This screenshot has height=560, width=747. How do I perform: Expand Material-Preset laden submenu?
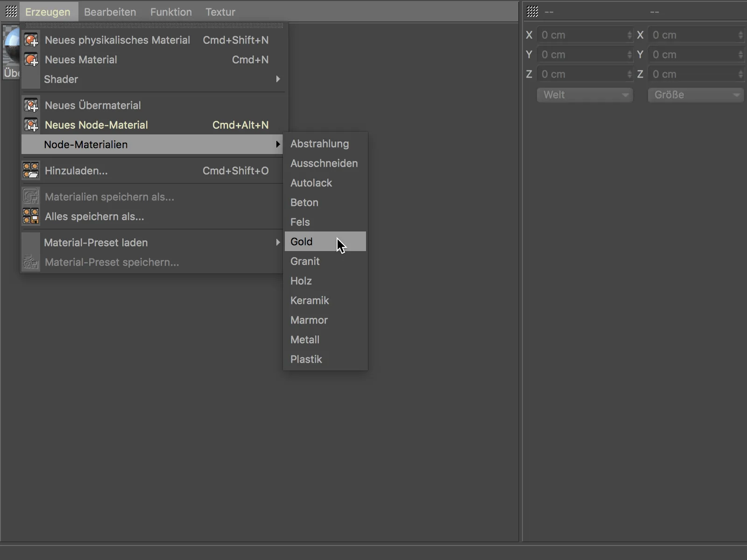point(153,243)
